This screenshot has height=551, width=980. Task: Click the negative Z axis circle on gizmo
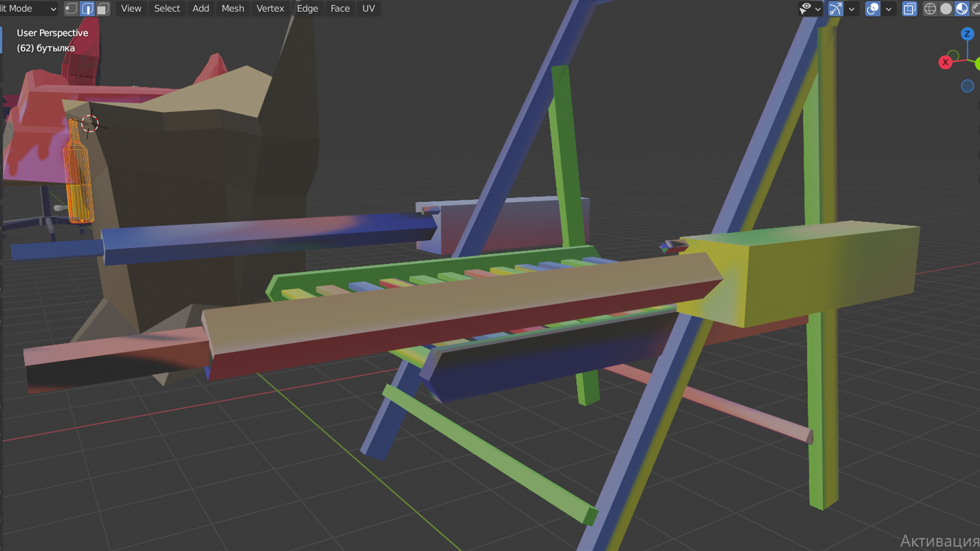point(967,86)
